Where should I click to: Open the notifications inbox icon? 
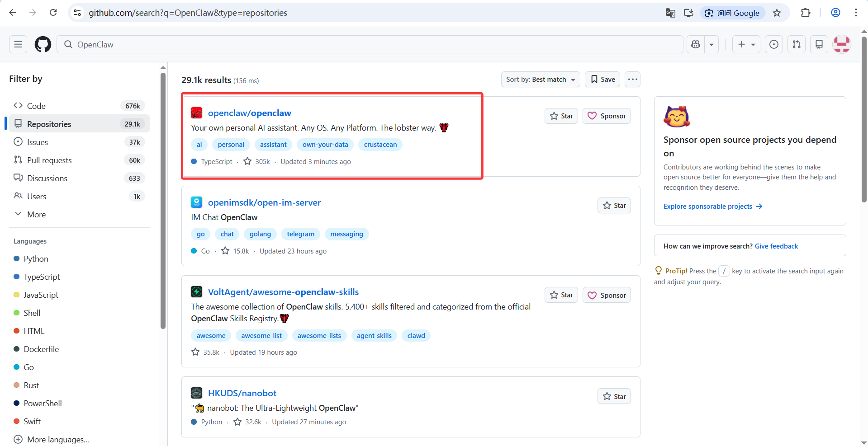tap(819, 44)
